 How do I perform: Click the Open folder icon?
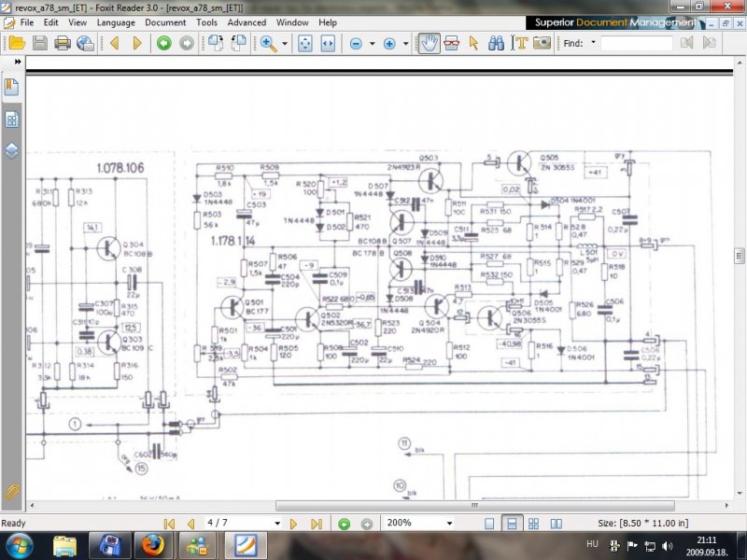[17, 43]
